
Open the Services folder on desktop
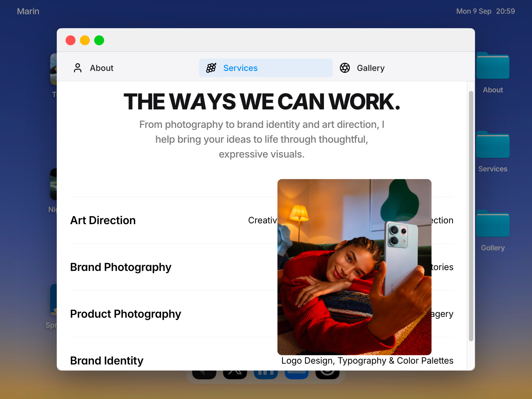493,151
